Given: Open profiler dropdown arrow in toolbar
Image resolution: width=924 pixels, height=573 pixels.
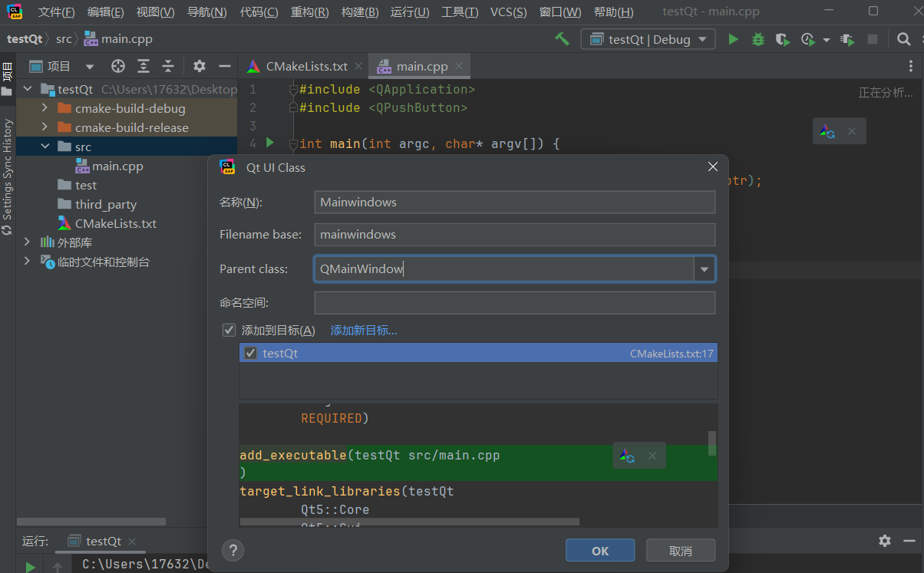Looking at the screenshot, I should coord(827,40).
